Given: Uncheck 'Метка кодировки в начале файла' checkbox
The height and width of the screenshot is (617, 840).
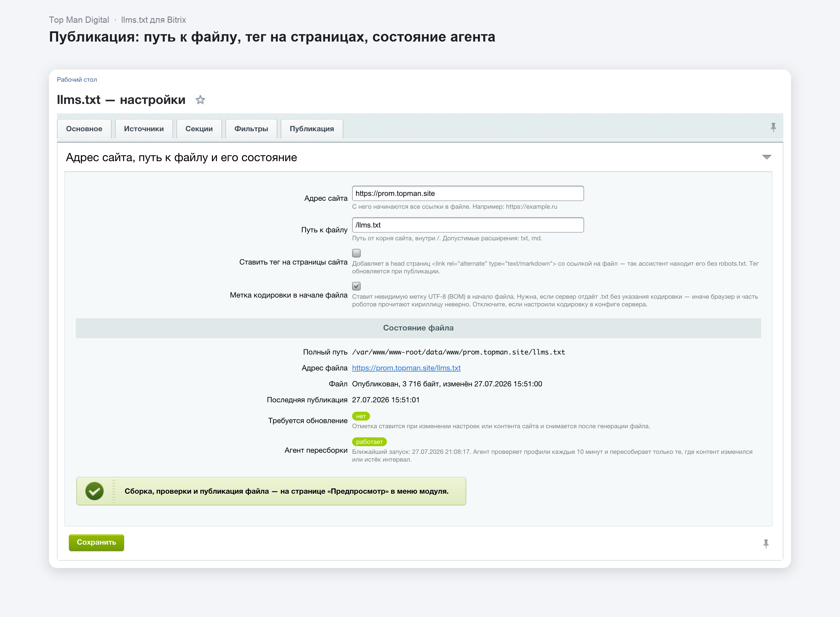Looking at the screenshot, I should (x=357, y=286).
